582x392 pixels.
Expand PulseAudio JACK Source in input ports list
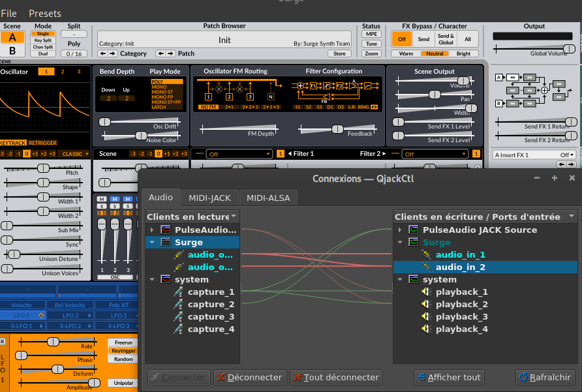(x=399, y=230)
